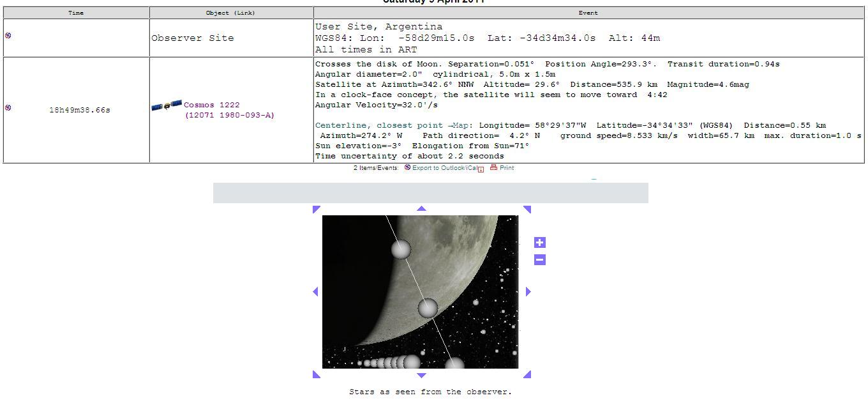Viewport: 868px width, 414px height.
Task: Pan sky view left with arrow
Action: tap(315, 291)
